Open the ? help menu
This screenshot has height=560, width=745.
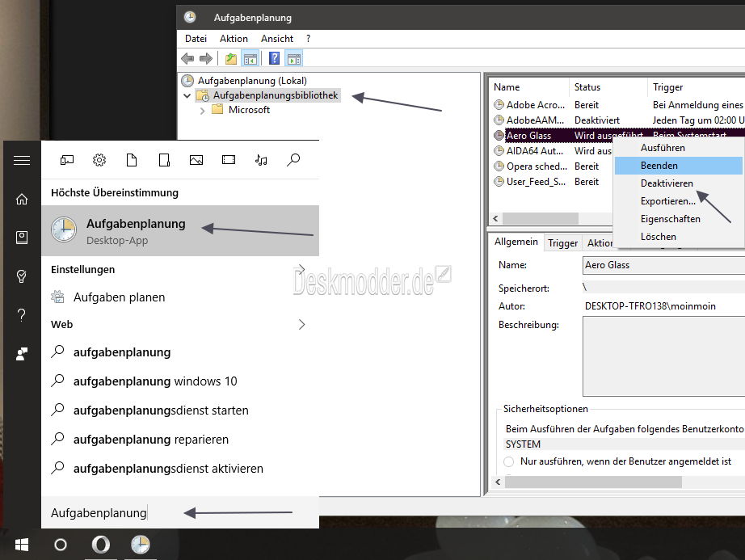(x=309, y=39)
